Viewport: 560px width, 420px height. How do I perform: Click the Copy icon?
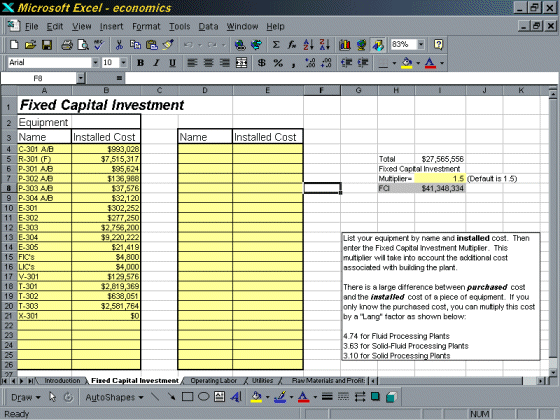click(135, 45)
